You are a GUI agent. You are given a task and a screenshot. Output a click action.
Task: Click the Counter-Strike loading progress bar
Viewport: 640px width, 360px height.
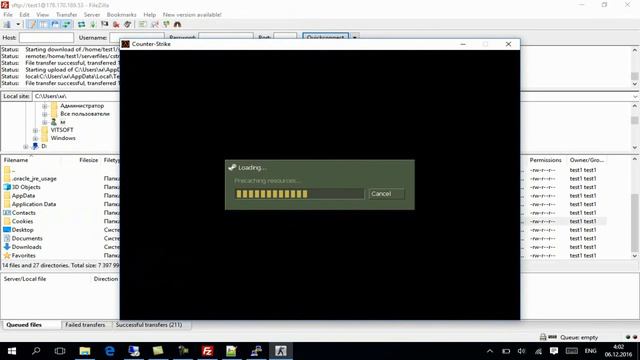point(299,194)
